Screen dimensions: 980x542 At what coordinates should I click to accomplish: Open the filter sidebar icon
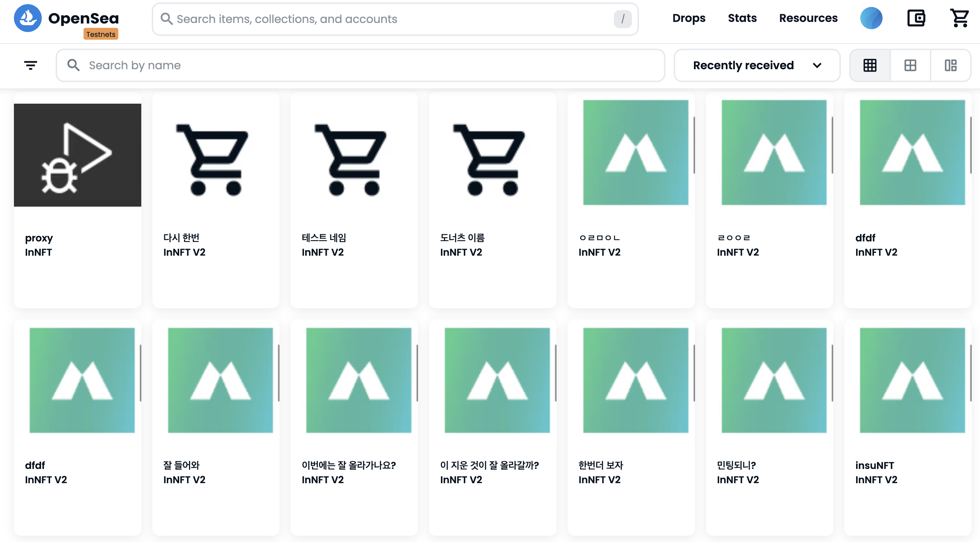tap(30, 65)
